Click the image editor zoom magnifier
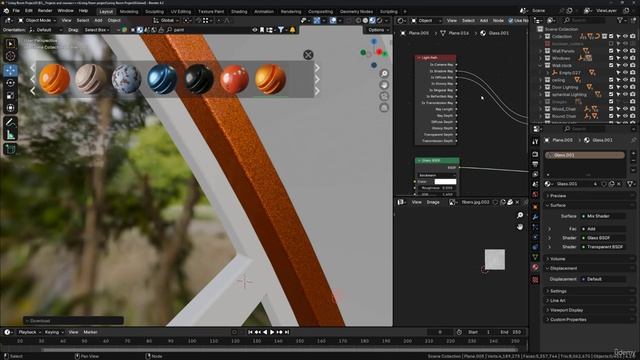This screenshot has width=640, height=360. point(520,215)
